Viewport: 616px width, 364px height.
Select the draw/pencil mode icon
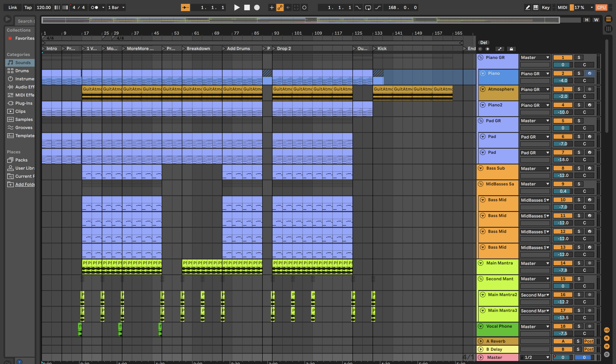click(527, 7)
